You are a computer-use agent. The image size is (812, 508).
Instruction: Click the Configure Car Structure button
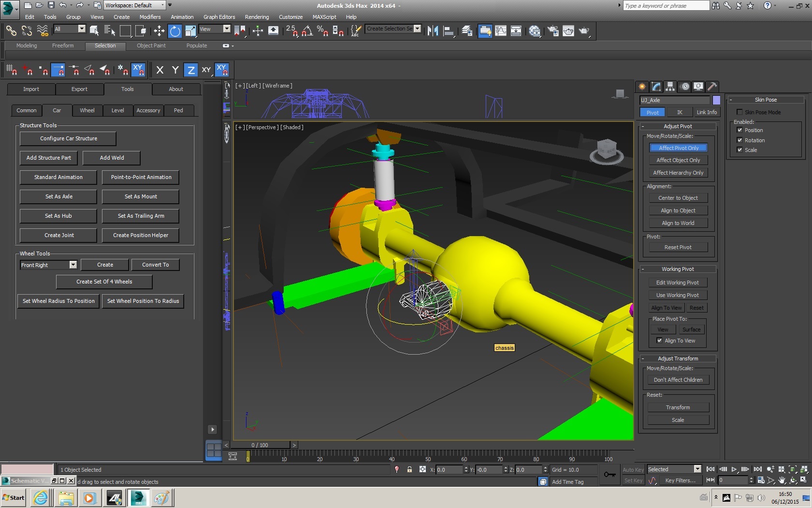pos(68,138)
